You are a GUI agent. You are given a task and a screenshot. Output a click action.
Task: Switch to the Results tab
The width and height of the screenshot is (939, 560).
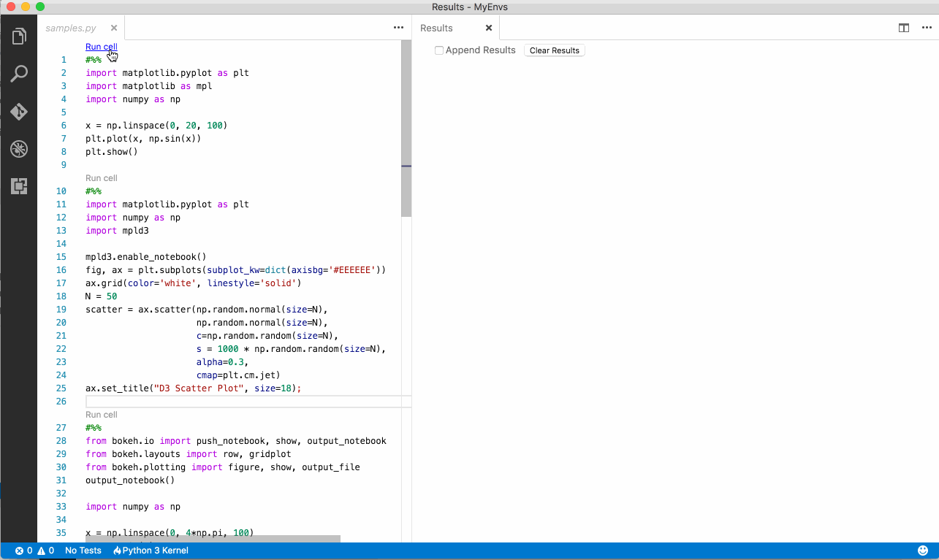pyautogui.click(x=436, y=28)
